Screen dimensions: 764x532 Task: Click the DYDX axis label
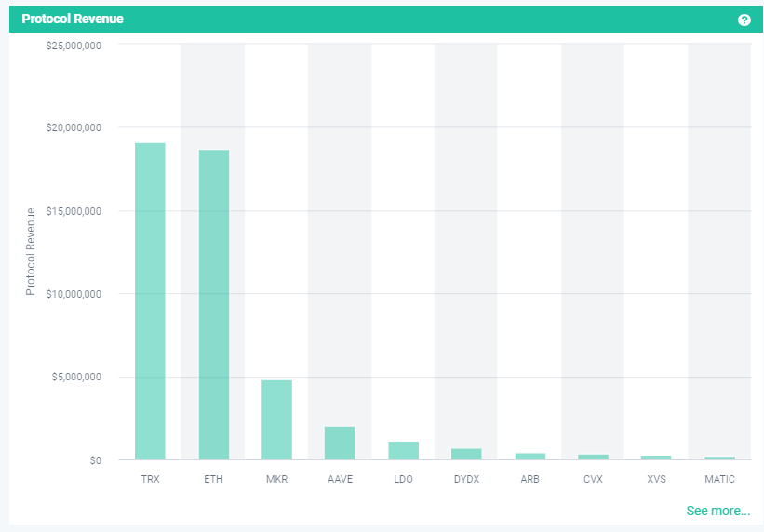coord(467,479)
